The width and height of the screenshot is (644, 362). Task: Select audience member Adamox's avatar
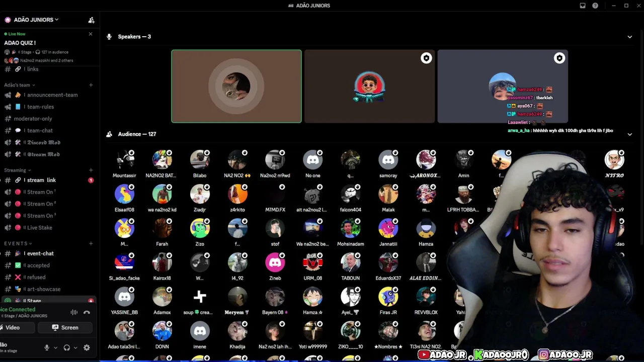coord(162,297)
